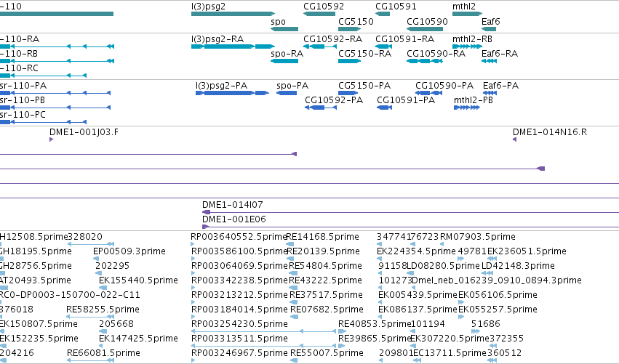Click the sr-110-PB protein label
619x364 pixels.
23,100
